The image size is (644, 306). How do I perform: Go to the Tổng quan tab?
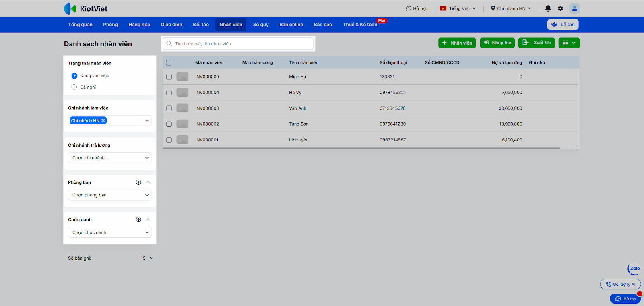pos(80,25)
